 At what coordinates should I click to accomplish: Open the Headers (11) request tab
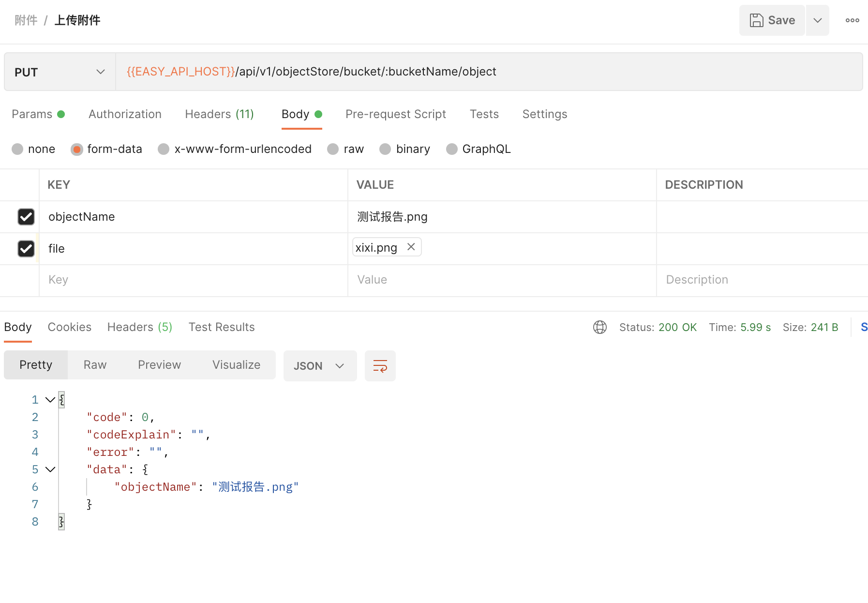tap(219, 114)
